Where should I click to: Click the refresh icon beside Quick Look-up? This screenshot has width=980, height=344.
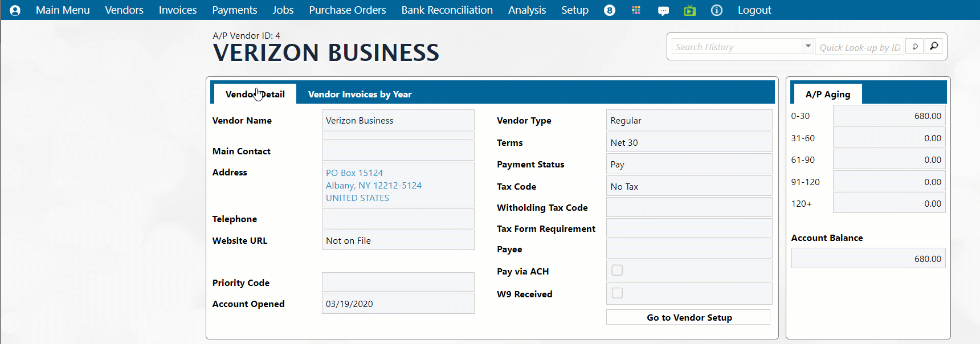[x=915, y=47]
